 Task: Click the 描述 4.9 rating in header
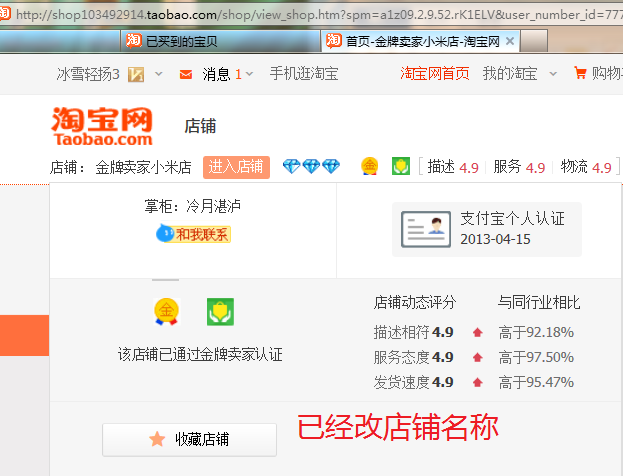453,167
